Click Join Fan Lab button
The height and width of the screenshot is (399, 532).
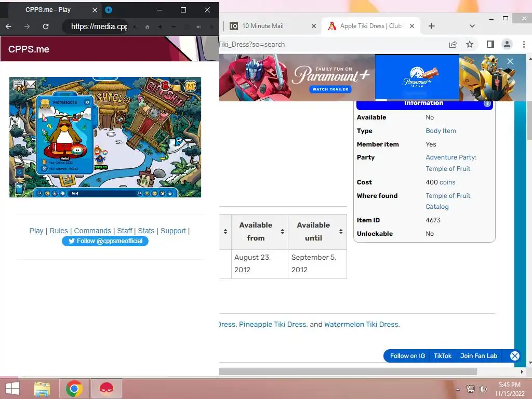(x=478, y=356)
